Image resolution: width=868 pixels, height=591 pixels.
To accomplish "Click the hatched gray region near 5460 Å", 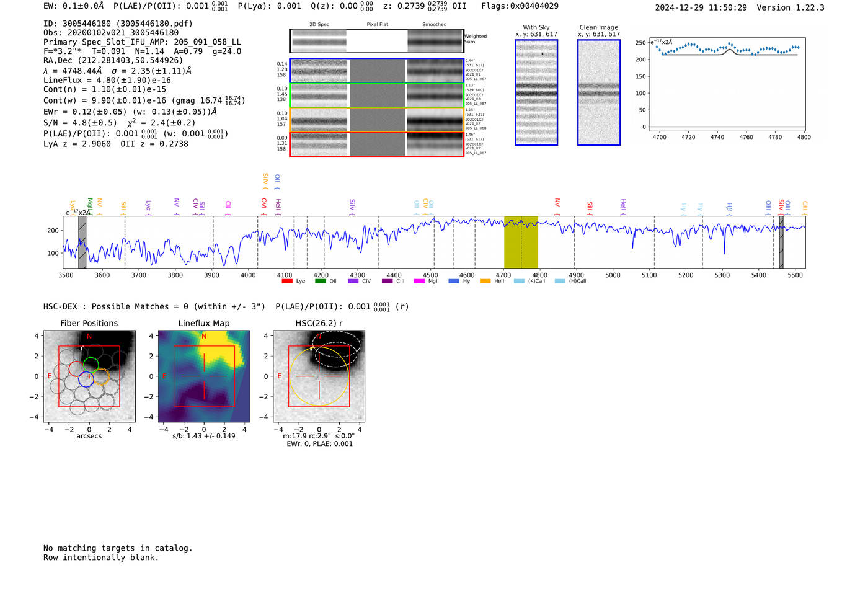I will (781, 242).
